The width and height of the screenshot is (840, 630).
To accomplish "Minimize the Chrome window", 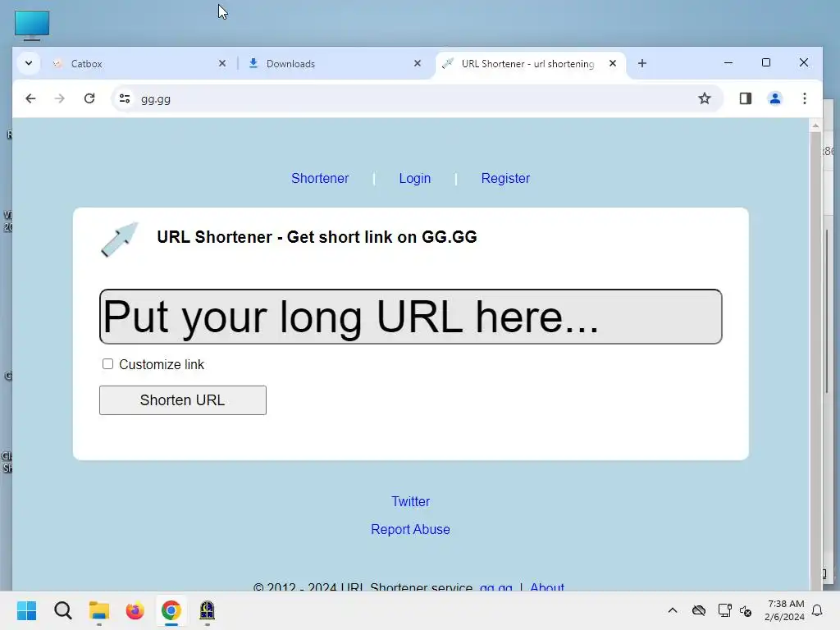I will point(728,62).
